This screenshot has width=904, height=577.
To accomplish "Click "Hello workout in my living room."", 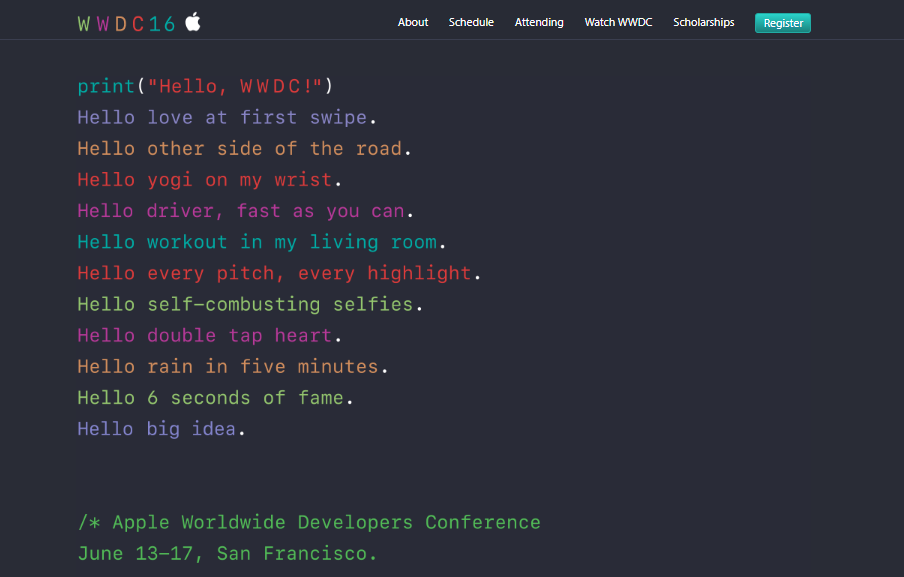I will (x=260, y=241).
